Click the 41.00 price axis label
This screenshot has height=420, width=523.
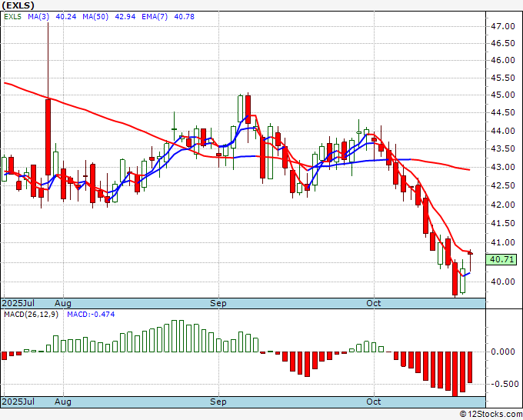point(503,243)
